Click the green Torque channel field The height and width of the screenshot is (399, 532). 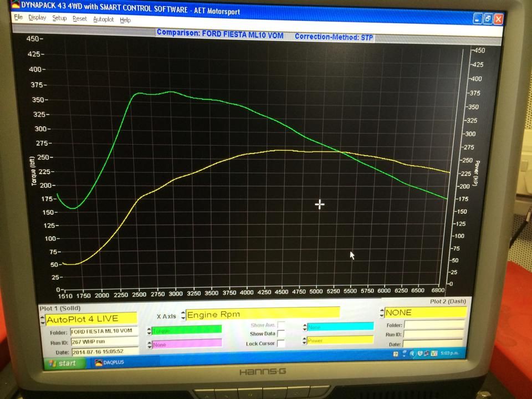[x=187, y=330]
